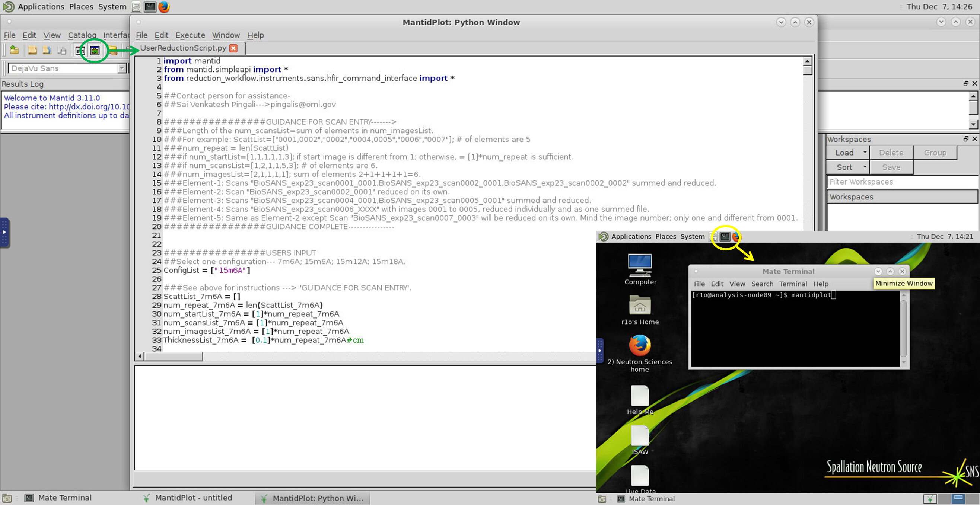Expand the Load button dropdown arrow
Image resolution: width=980 pixels, height=505 pixels.
865,153
